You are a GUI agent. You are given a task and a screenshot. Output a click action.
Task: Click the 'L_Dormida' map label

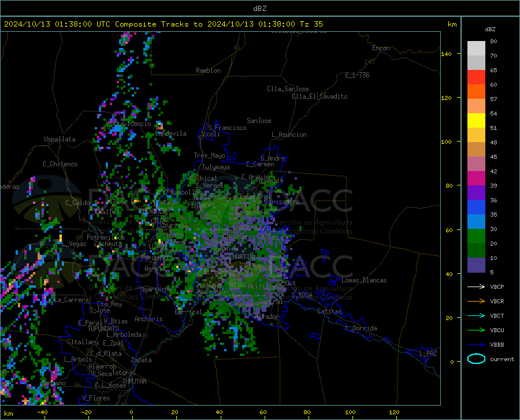361,328
